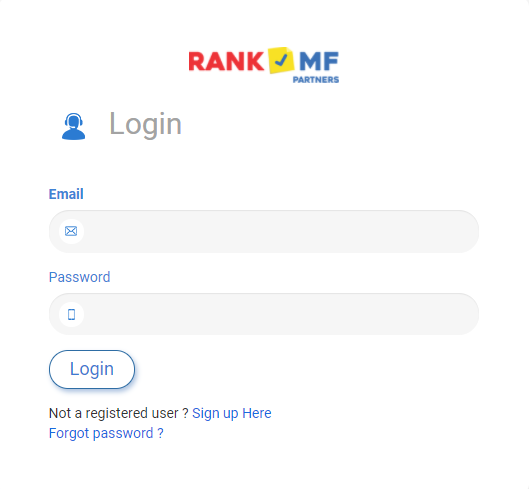Focus the Password input field
This screenshot has height=489, width=529.
264,314
